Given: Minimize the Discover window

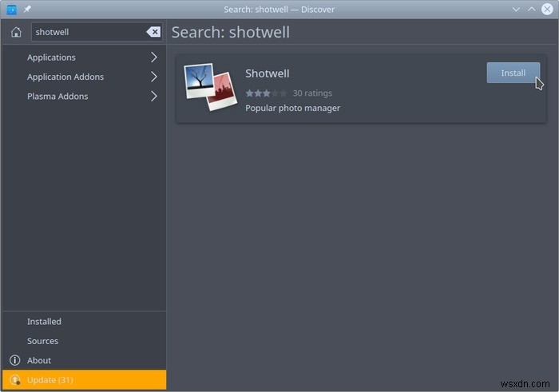Looking at the screenshot, I should [x=516, y=10].
